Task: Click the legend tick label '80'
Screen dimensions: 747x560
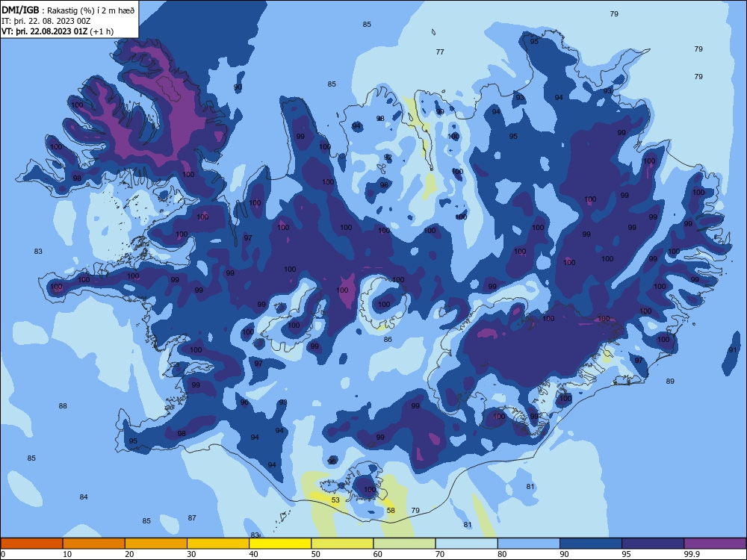Action: 502,554
